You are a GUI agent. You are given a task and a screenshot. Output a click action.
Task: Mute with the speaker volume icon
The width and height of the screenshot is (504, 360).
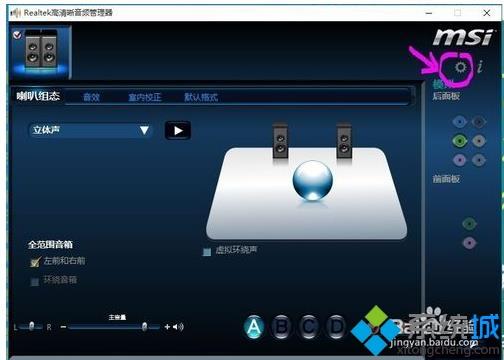coord(178,327)
